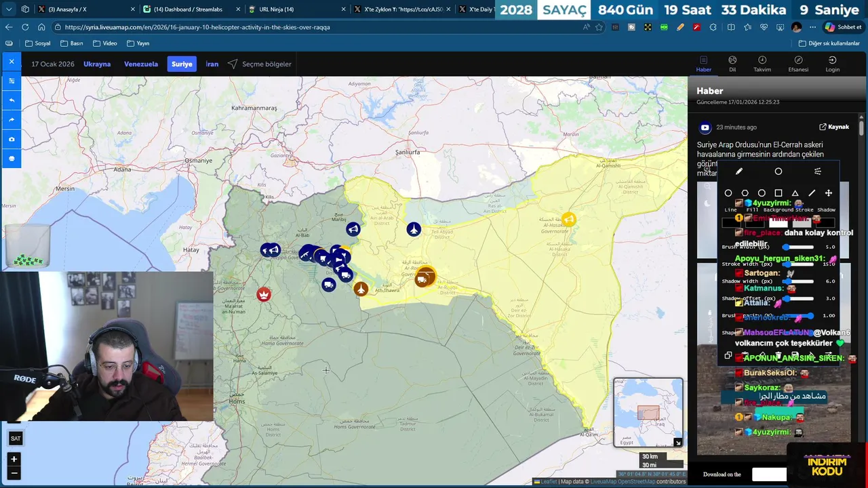Screen dimensions: 868x488
Task: Zoom in the map with plus button
Action: pos(14,459)
